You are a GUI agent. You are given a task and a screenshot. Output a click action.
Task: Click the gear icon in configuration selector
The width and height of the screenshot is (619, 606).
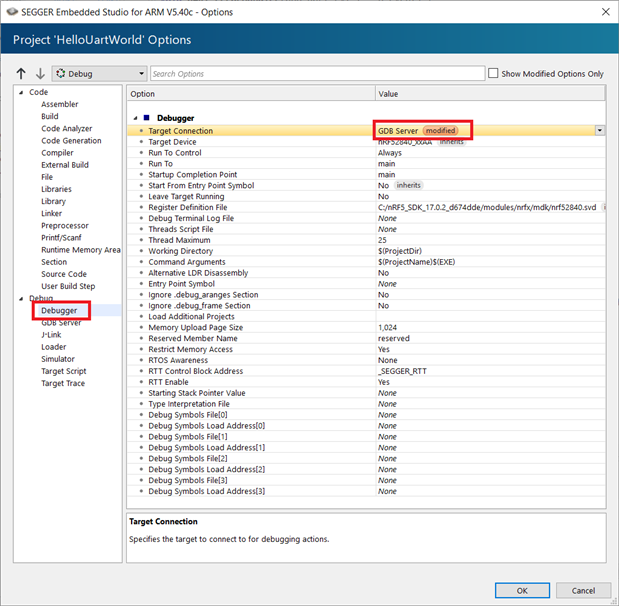pos(59,74)
